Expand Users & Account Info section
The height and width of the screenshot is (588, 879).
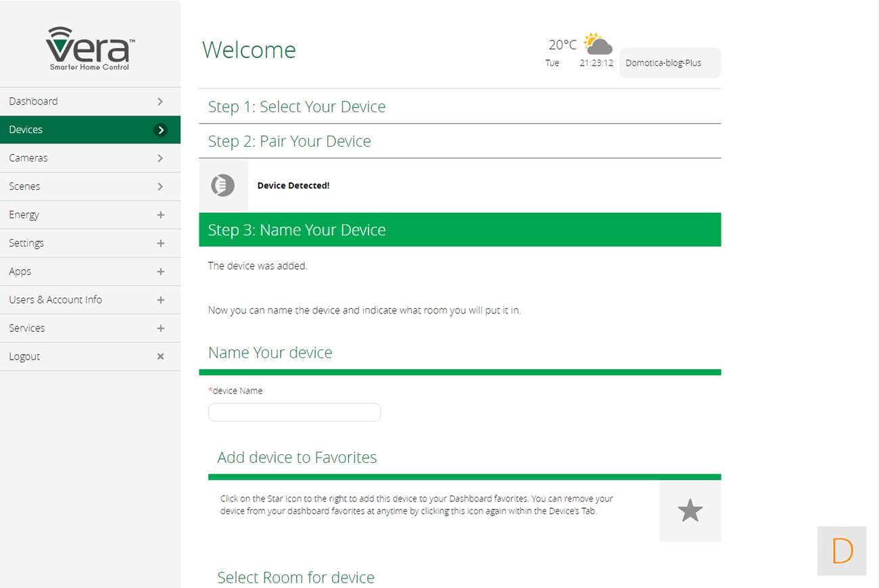point(160,300)
